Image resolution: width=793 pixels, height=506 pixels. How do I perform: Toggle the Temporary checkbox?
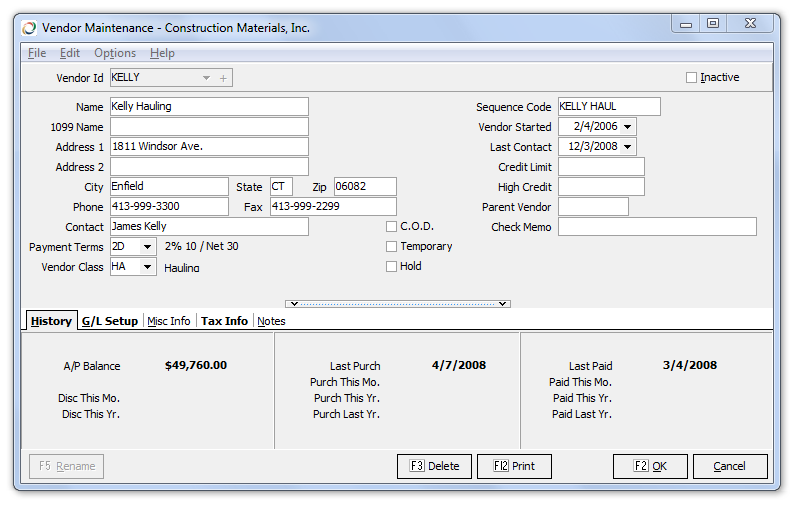(x=391, y=247)
